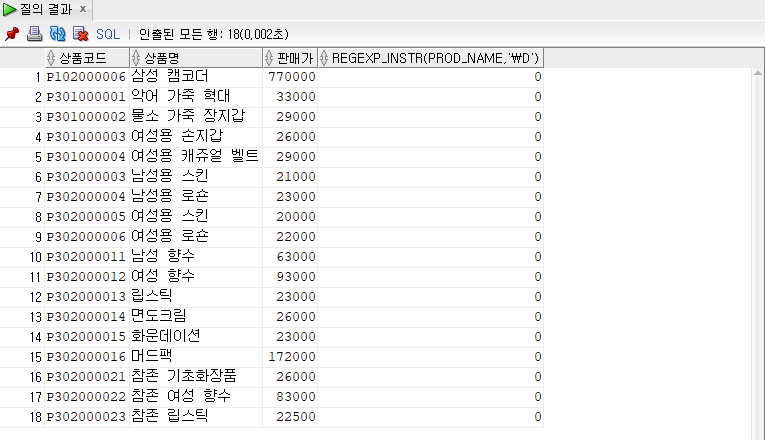
Task: Click the delete row icon with the red X
Action: tap(81, 34)
